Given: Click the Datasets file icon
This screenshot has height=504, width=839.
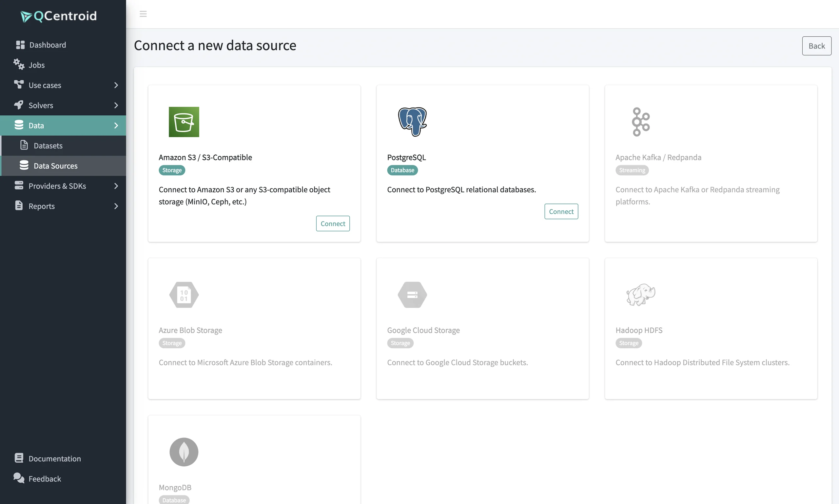Looking at the screenshot, I should 24,145.
